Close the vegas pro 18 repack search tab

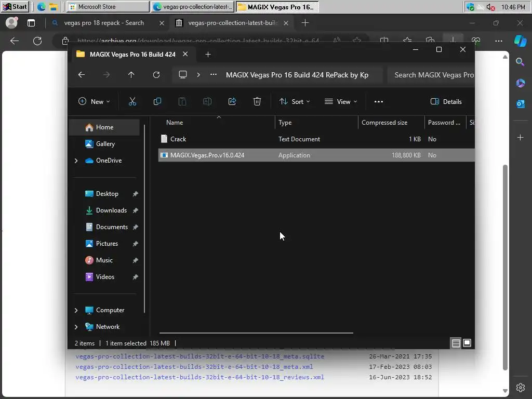162,23
